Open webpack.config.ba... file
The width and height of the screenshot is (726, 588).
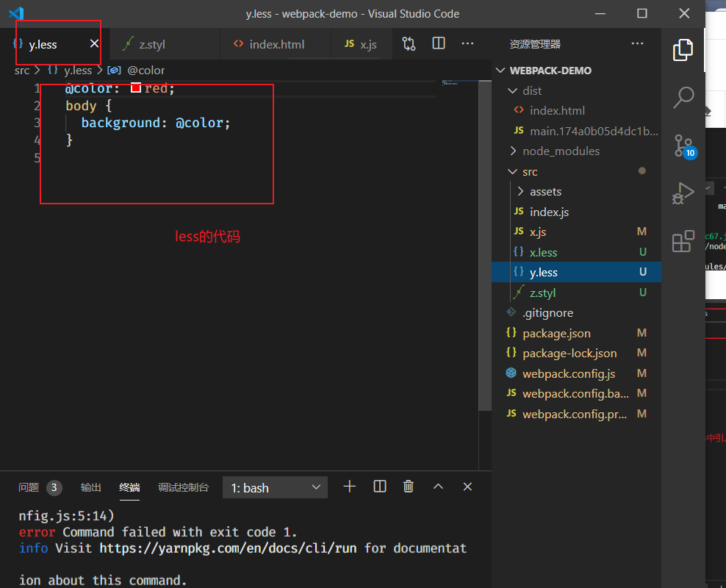(x=576, y=393)
